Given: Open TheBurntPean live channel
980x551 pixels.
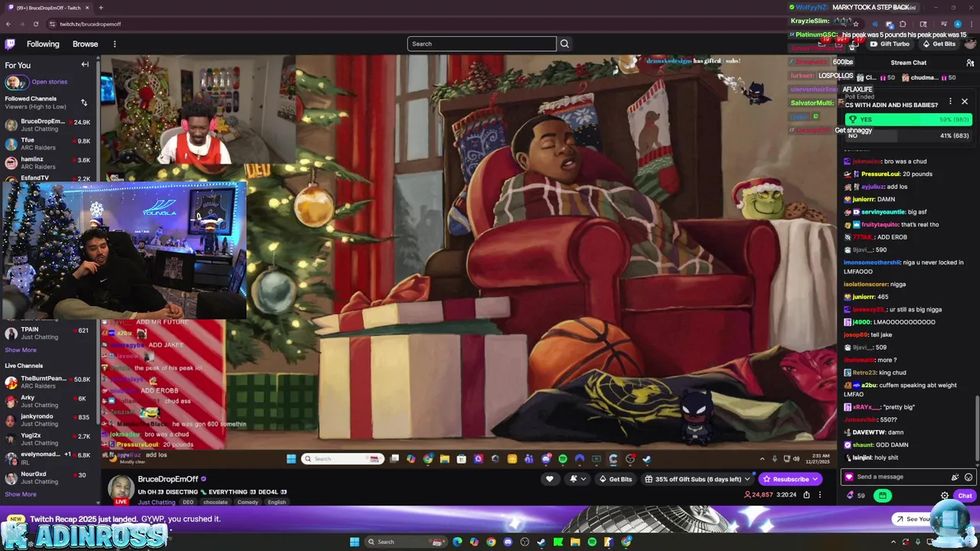Looking at the screenshot, I should click(x=47, y=382).
